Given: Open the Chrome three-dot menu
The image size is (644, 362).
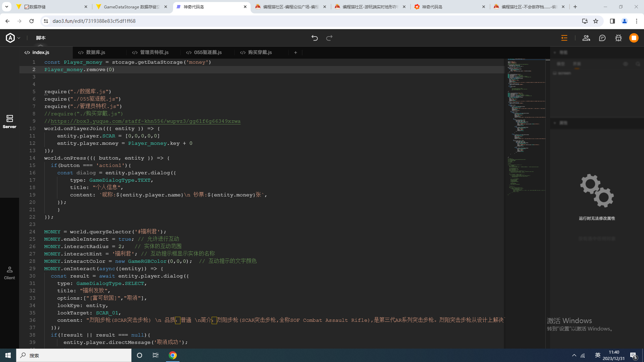Looking at the screenshot, I should click(637, 21).
